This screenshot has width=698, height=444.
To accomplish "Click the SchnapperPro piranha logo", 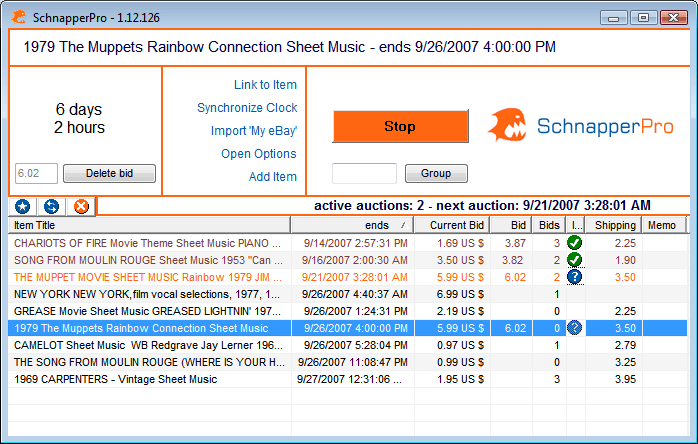I will (x=507, y=125).
